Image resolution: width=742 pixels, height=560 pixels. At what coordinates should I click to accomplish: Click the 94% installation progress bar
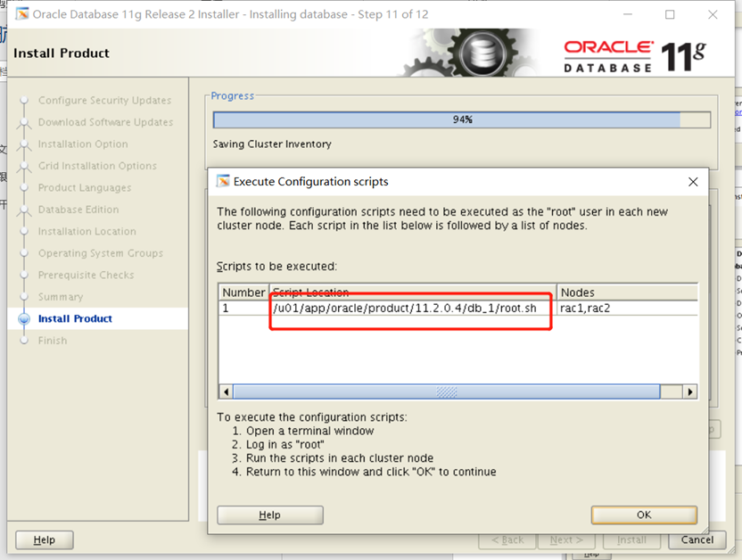[462, 119]
